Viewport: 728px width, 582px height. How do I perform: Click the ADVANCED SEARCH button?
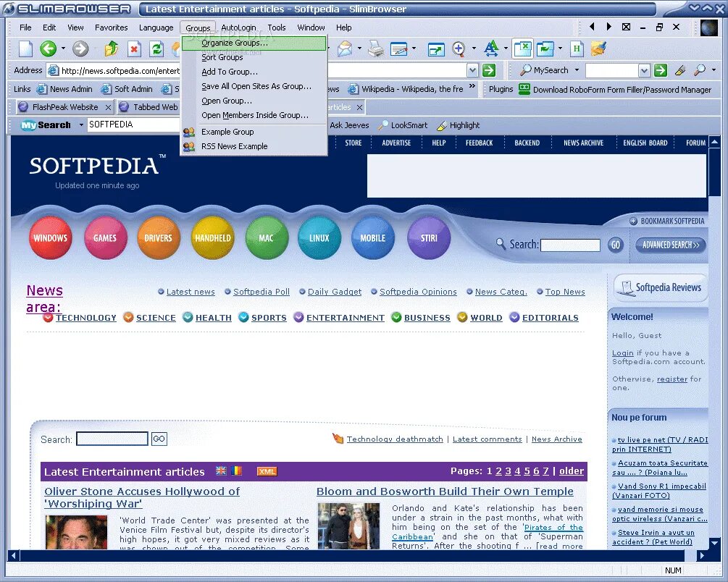coord(671,245)
